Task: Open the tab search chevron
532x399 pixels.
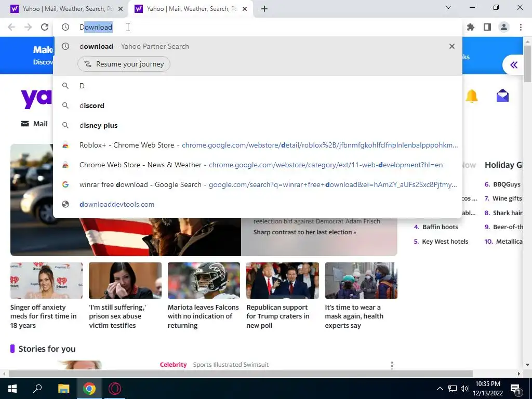Action: (448, 7)
